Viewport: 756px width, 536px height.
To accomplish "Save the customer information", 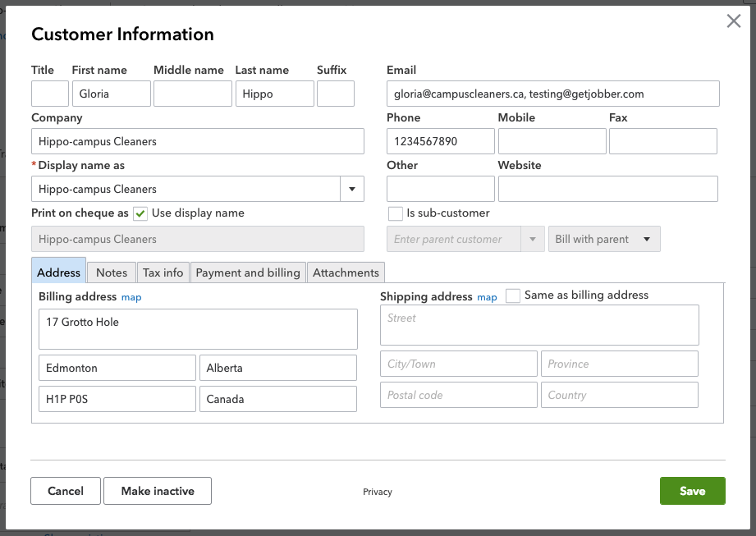I will coord(692,491).
